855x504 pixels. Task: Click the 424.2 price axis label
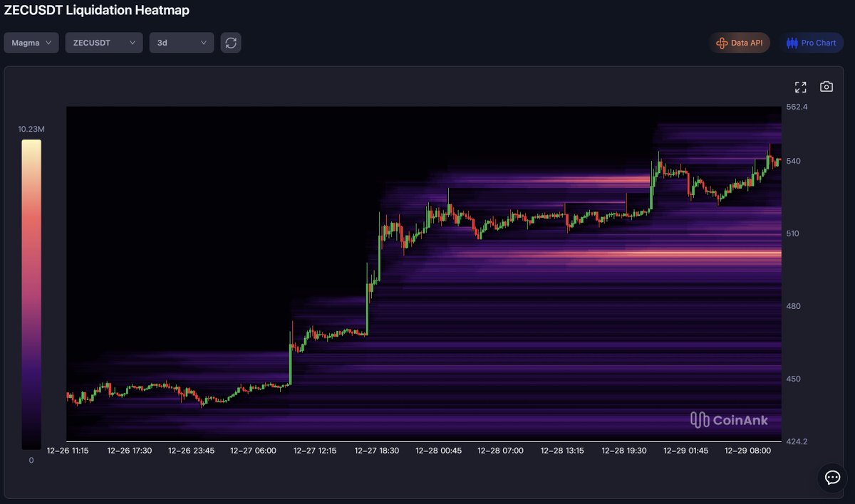pos(796,441)
